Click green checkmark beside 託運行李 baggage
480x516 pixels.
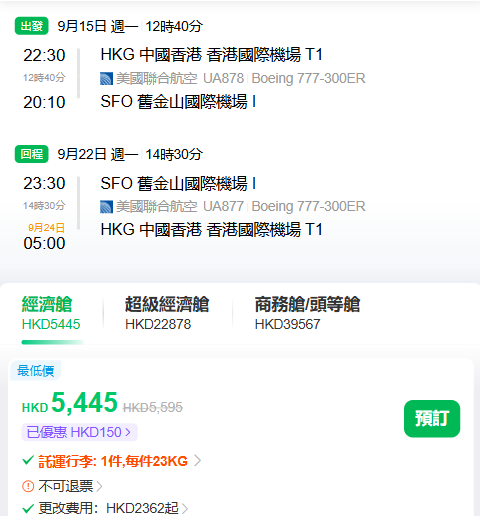coord(28,461)
